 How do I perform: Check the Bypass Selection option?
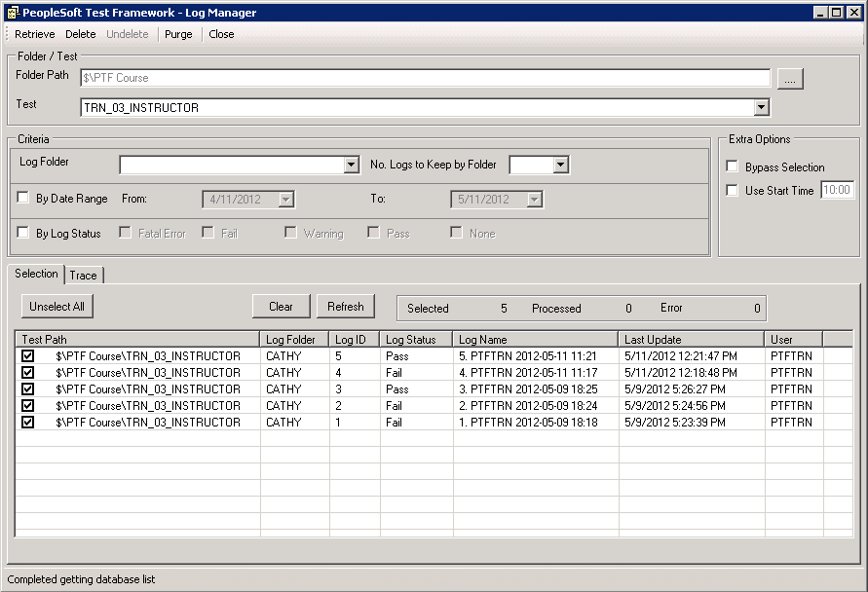(x=733, y=166)
